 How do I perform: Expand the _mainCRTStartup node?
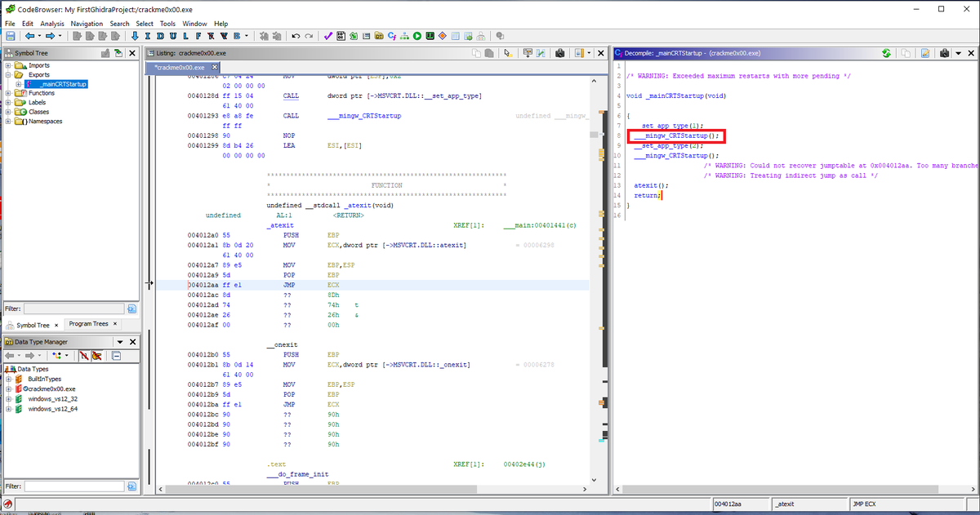[19, 84]
